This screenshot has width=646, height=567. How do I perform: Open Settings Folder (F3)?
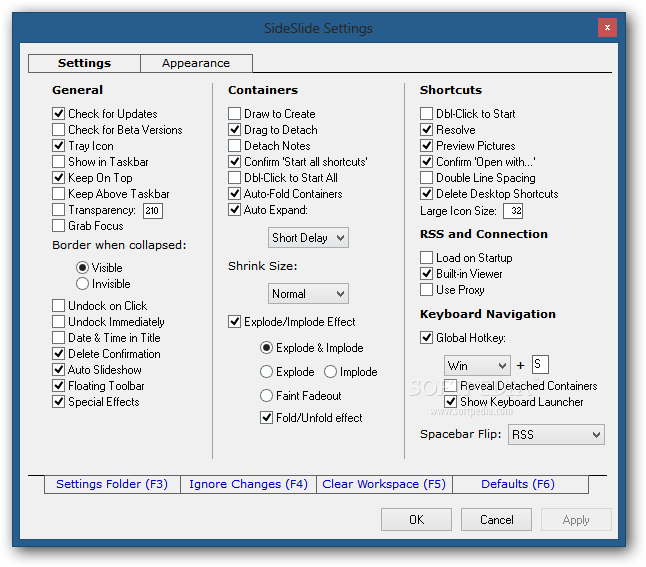[112, 484]
